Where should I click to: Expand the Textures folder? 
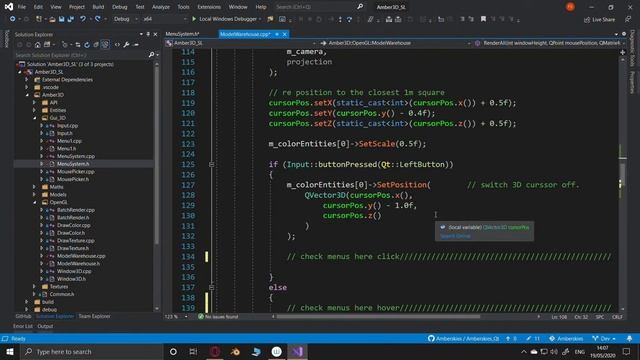pyautogui.click(x=35, y=287)
